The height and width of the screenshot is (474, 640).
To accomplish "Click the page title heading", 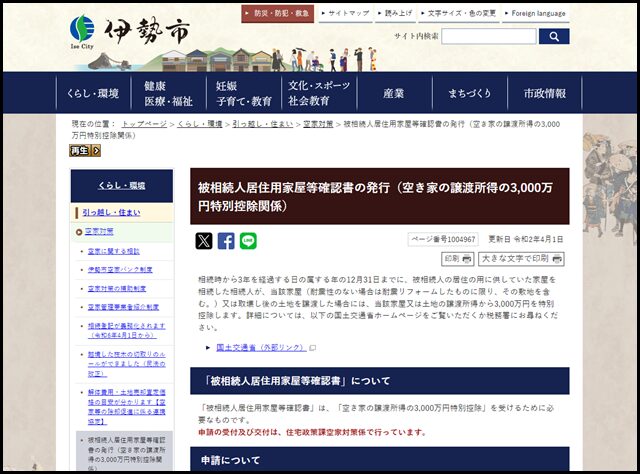I will [380, 196].
